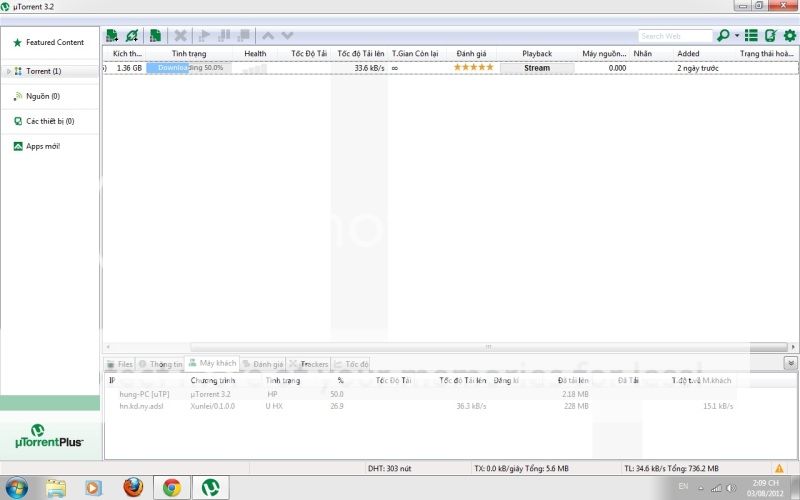Switch to the Tốc độ tab
The width and height of the screenshot is (800, 500).
(351, 364)
